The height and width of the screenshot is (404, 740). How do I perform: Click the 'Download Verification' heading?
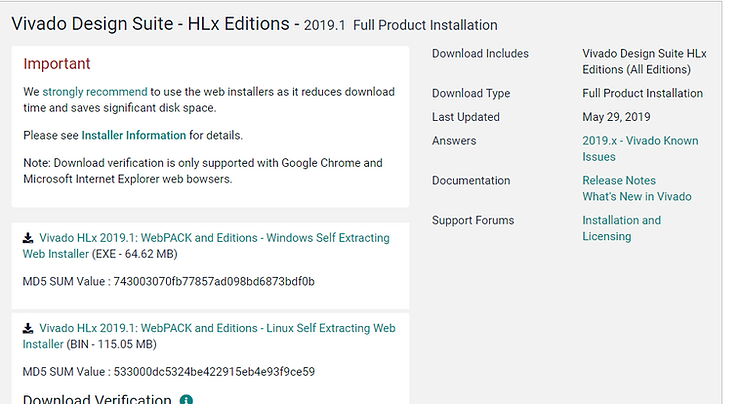click(x=97, y=399)
